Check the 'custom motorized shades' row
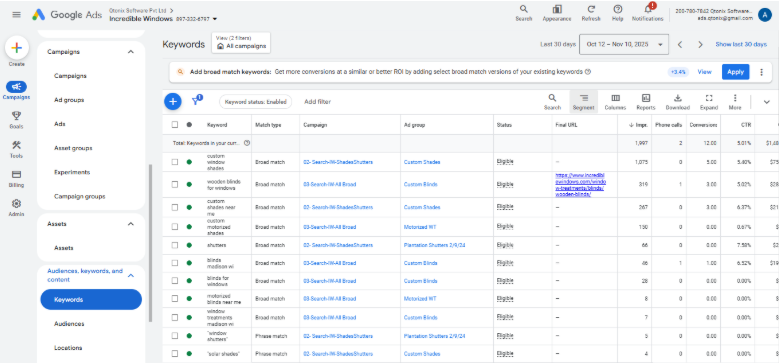779x363 pixels. coord(174,226)
